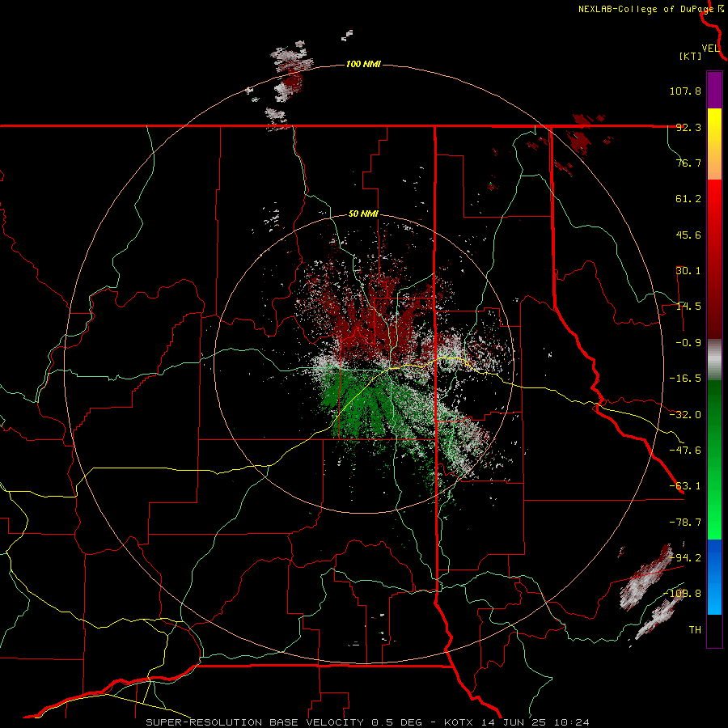728x728 pixels.
Task: Click the -0.9 velocity scale value
Action: [x=688, y=343]
